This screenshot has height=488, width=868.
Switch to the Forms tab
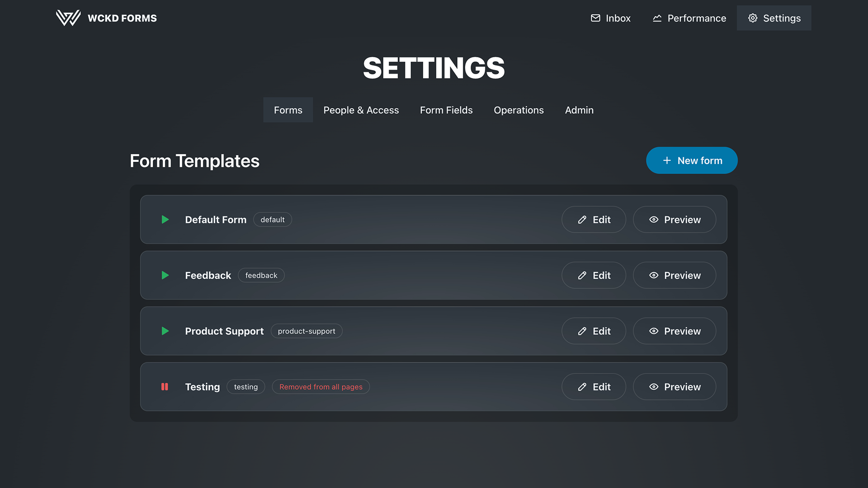click(288, 110)
